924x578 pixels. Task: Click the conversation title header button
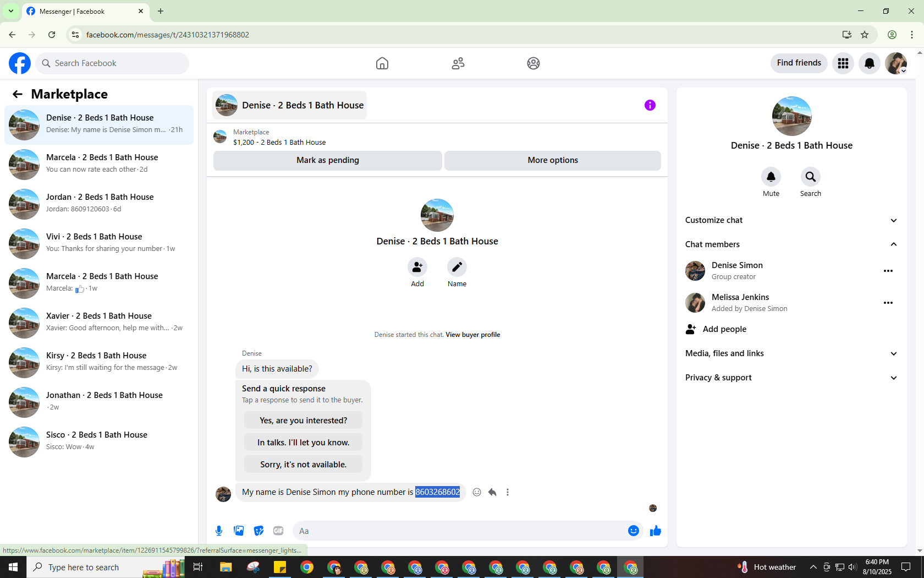pyautogui.click(x=290, y=105)
